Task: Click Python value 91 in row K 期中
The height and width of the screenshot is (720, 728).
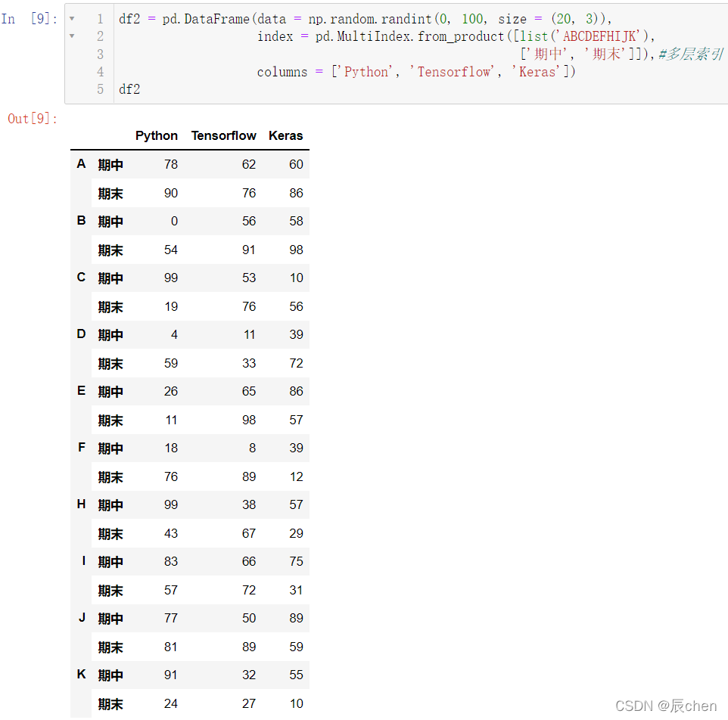Action: (171, 675)
